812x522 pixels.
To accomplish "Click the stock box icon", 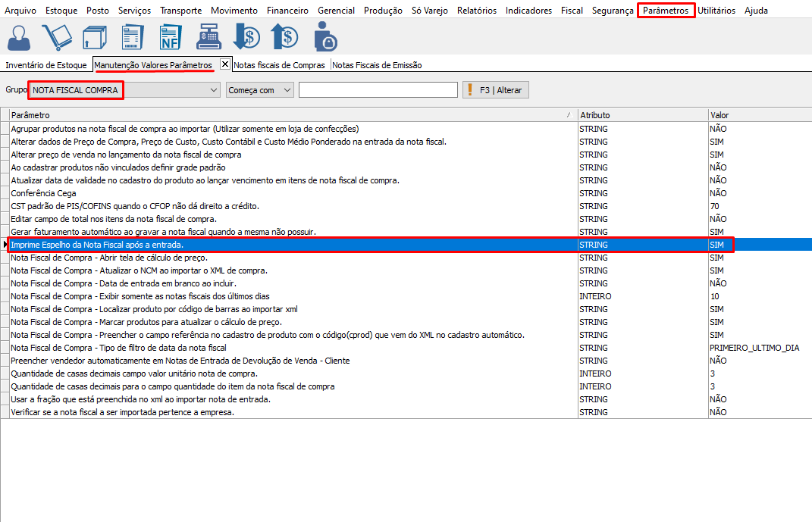I will coord(94,37).
